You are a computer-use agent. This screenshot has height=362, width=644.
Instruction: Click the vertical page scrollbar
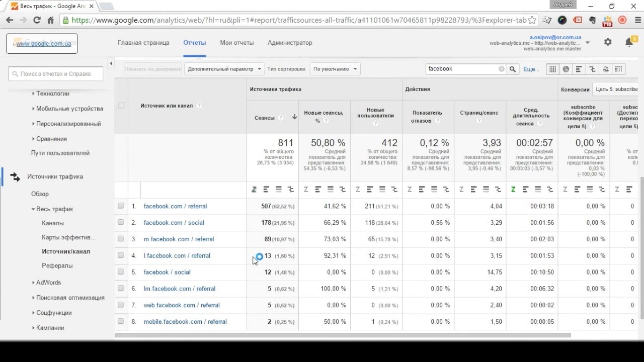tap(641, 248)
